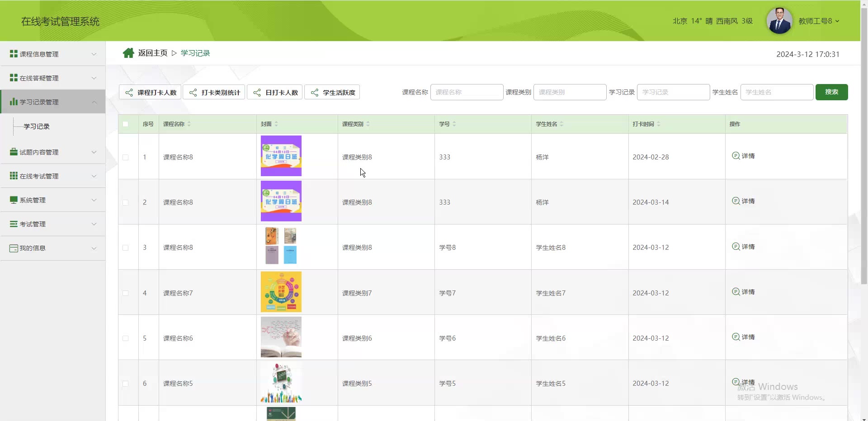
Task: Sort by 打卡时间 column using sort arrows
Action: coord(659,124)
